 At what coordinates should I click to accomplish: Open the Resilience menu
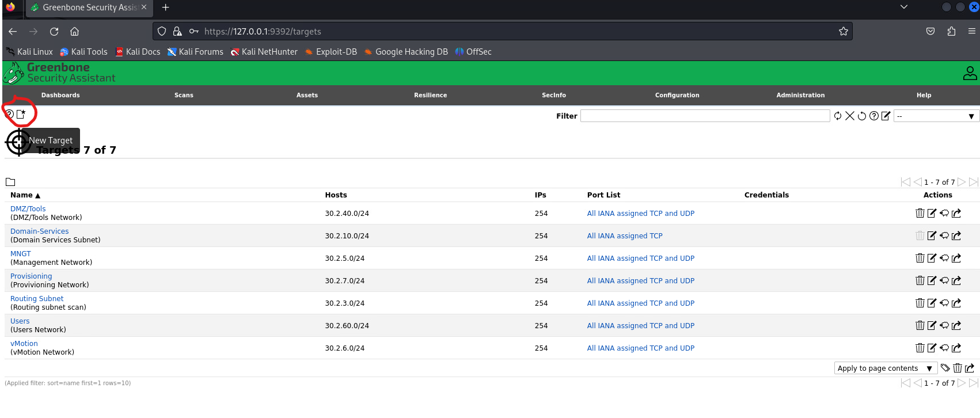[430, 95]
